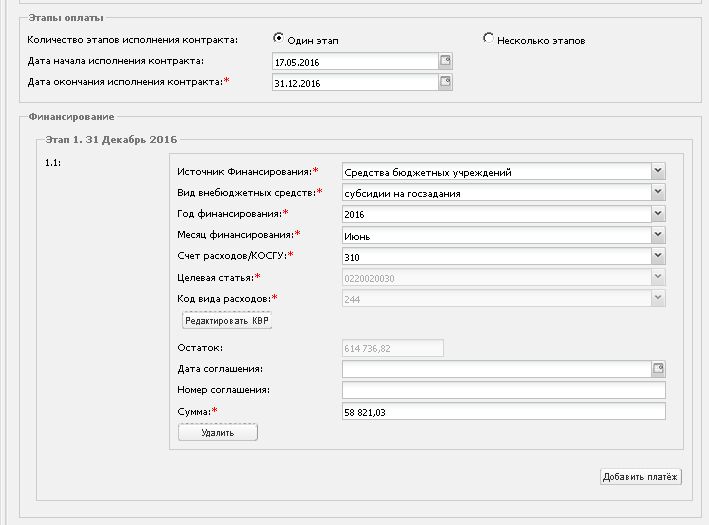Screen dimensions: 709x525
Task: Click the Код вида расходов dropdown arrow
Action: click(658, 298)
